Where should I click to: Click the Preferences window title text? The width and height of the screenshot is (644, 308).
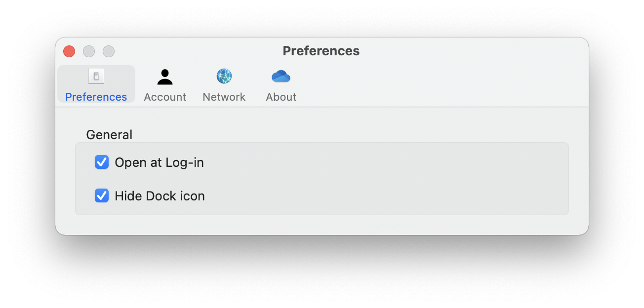321,51
